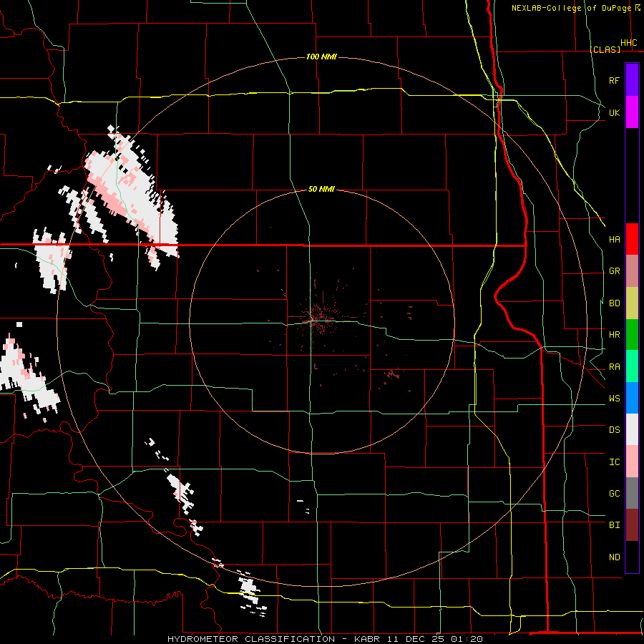Click the DS legend label

click(x=615, y=430)
